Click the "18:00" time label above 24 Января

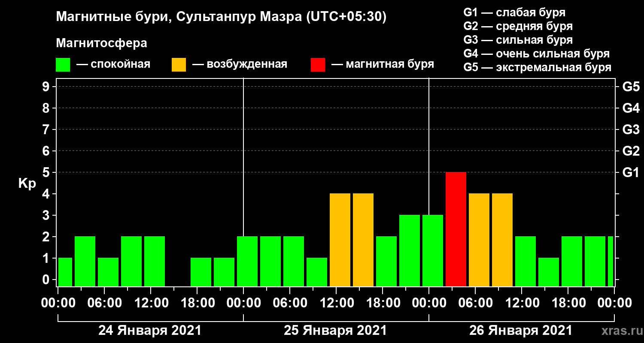pyautogui.click(x=197, y=303)
